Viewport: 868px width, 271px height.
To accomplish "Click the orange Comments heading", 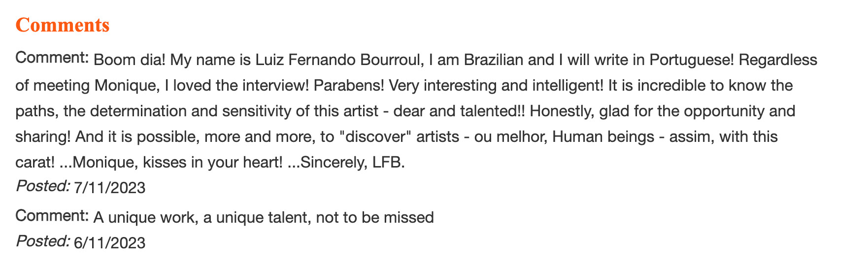I will (x=63, y=25).
